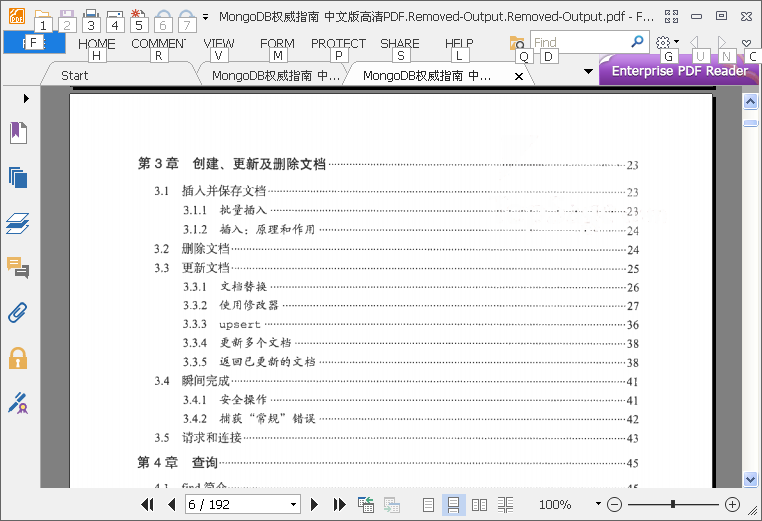This screenshot has height=521, width=762.
Task: Open the Comments panel in the sidebar
Action: 18,267
